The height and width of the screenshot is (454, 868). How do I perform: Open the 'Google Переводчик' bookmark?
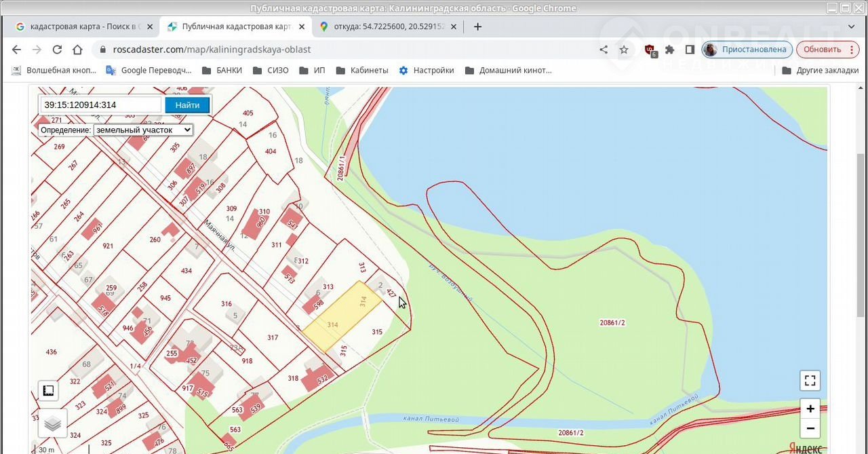tap(149, 71)
